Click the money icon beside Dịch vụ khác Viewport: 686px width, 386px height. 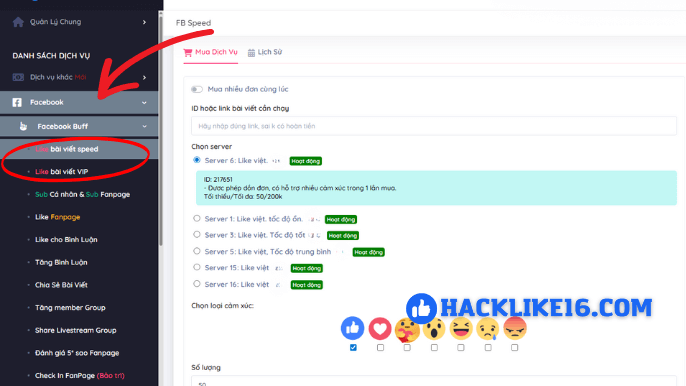tap(18, 77)
